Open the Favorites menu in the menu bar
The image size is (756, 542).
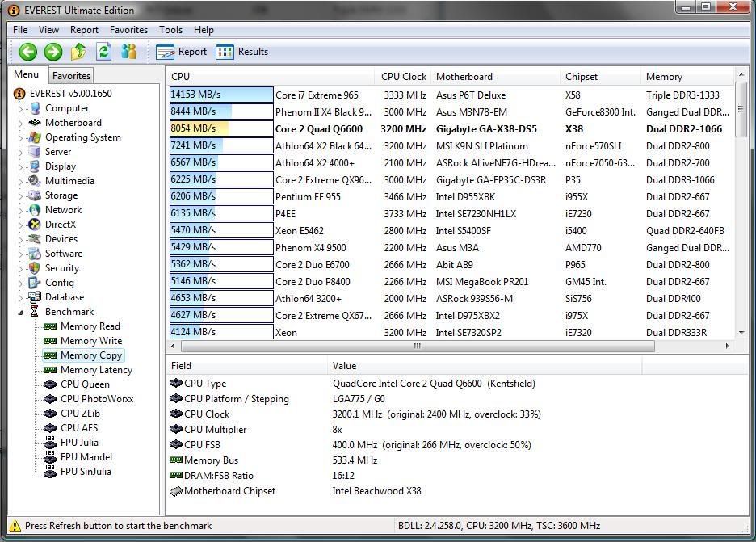click(x=128, y=30)
